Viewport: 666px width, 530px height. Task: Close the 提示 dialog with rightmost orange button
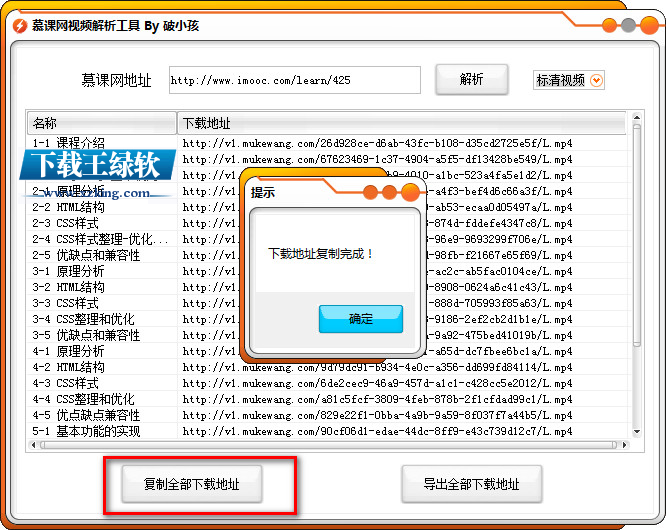click(410, 192)
